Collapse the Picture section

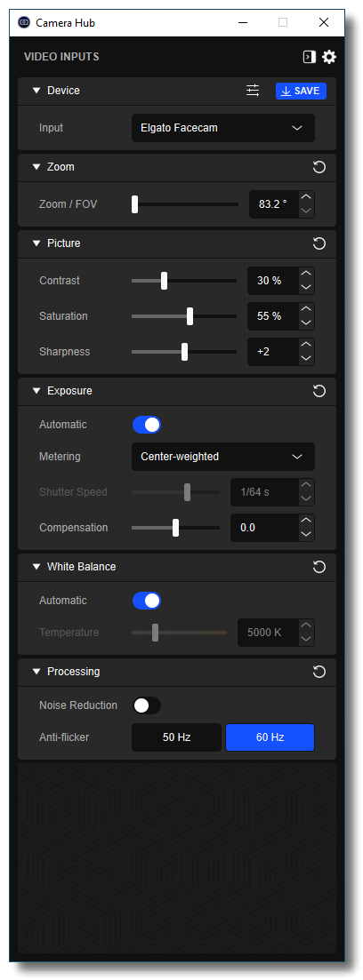coord(36,243)
